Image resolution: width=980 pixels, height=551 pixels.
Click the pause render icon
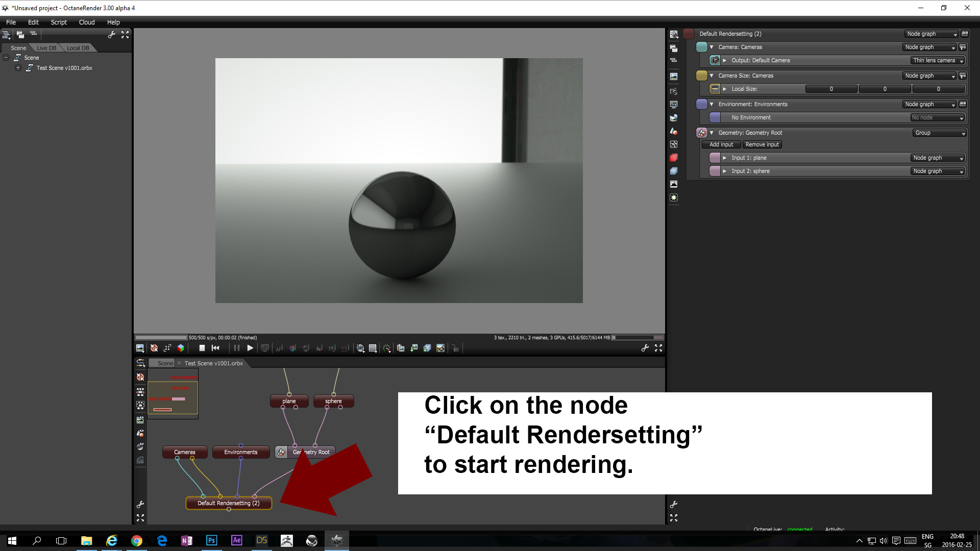coord(236,348)
